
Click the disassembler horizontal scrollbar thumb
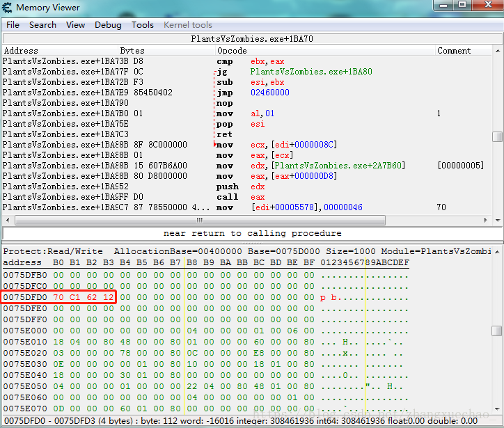tap(200, 221)
